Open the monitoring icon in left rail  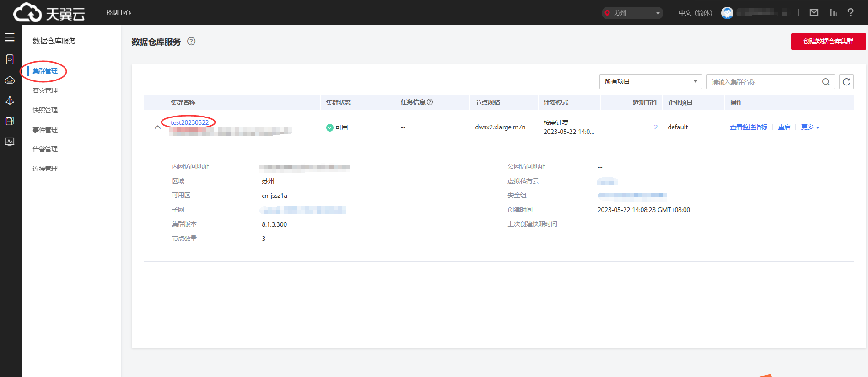point(10,142)
